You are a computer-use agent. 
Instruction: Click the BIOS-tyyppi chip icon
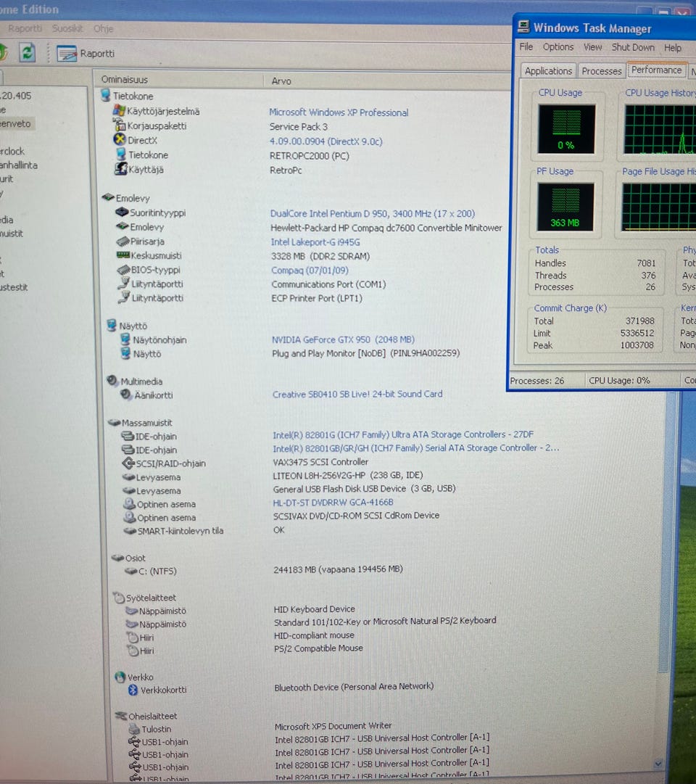click(123, 270)
